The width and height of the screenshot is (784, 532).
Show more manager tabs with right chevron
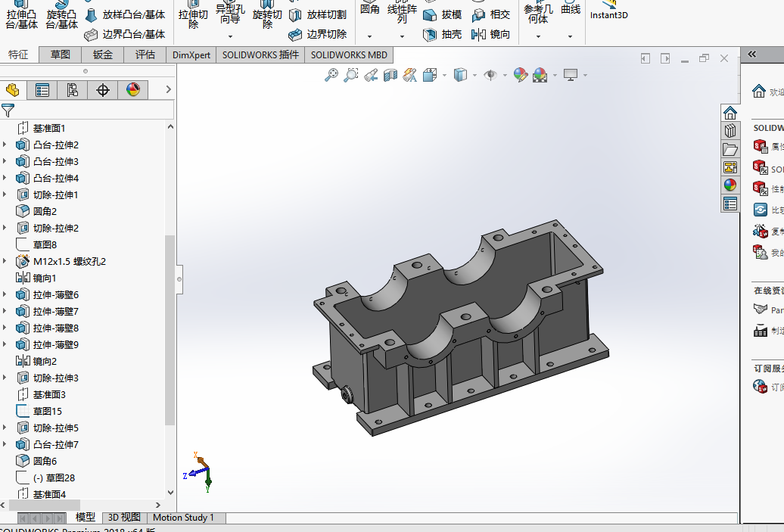click(169, 89)
